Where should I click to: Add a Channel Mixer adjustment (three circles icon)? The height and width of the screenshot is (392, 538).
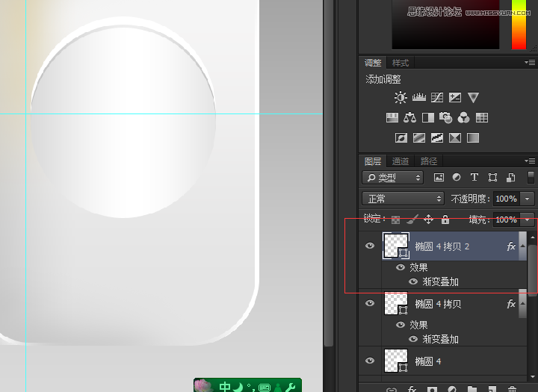click(x=464, y=118)
